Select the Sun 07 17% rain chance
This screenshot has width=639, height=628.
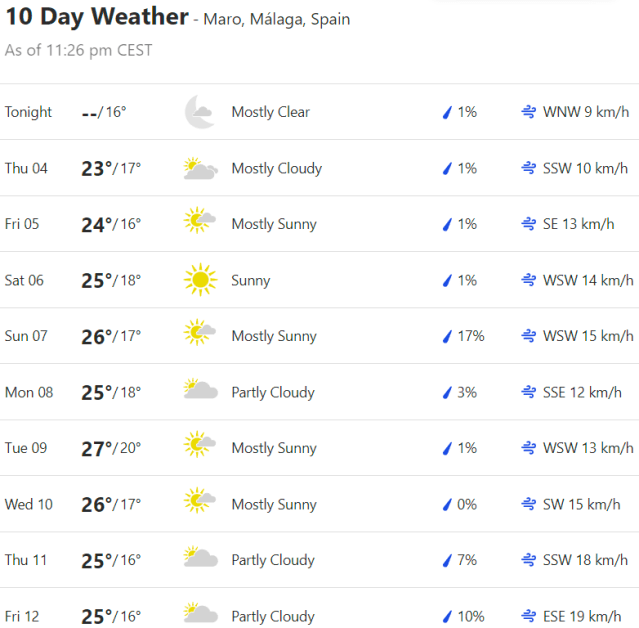[469, 336]
